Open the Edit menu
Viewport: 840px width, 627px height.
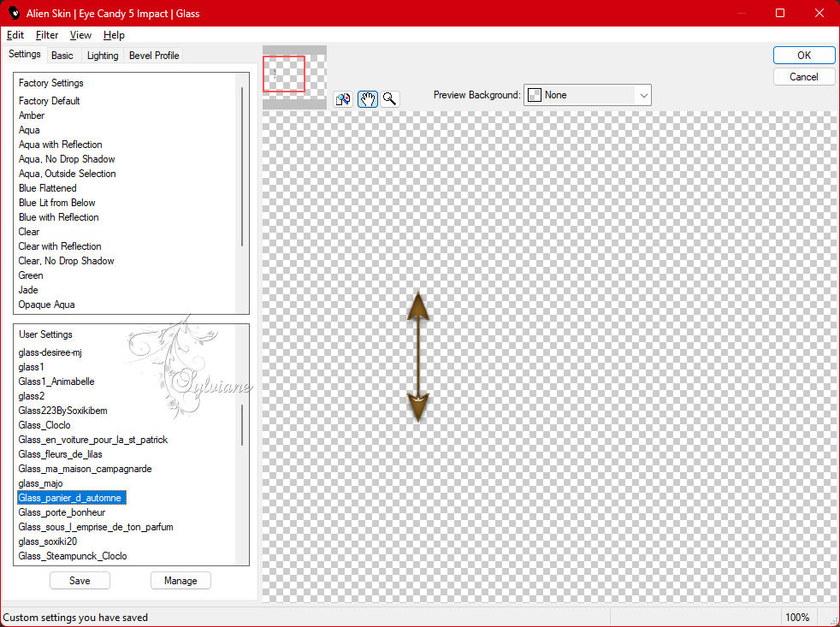(15, 35)
